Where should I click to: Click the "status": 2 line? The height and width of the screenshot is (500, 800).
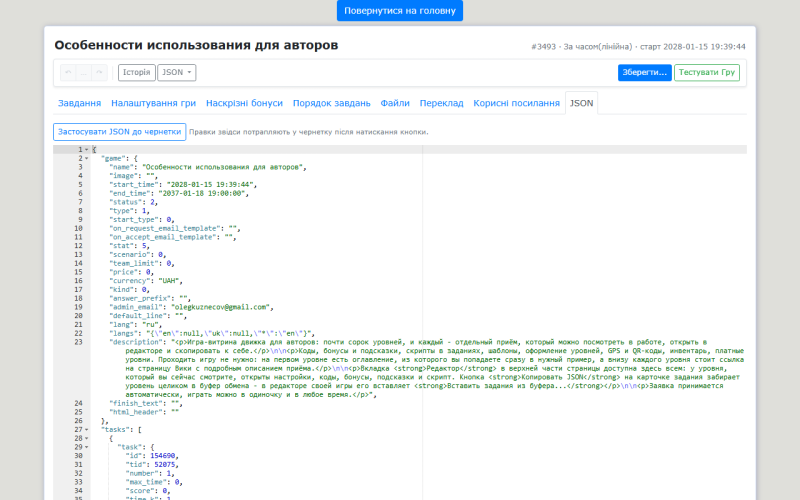(x=134, y=202)
